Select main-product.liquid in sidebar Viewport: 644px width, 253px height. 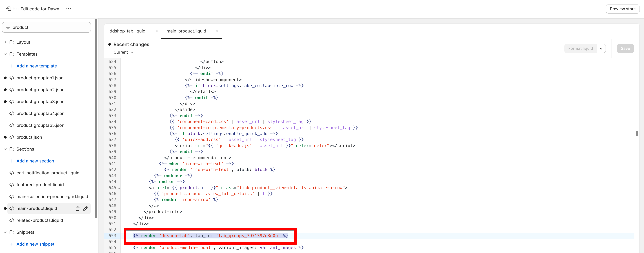pyautogui.click(x=37, y=208)
